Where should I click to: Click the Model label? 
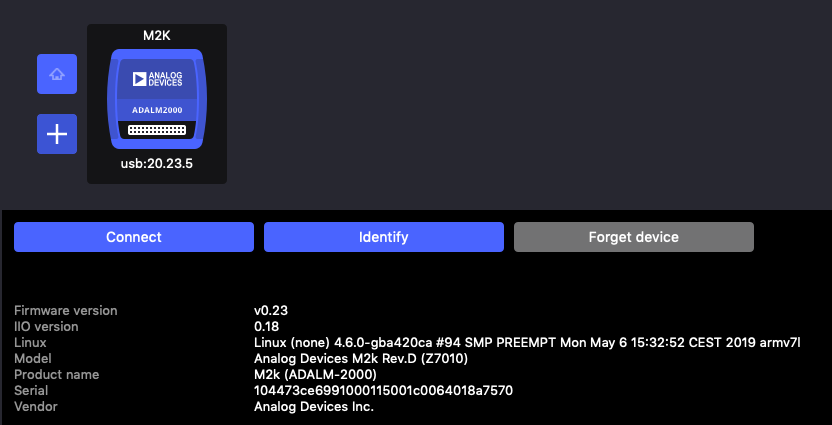point(33,359)
